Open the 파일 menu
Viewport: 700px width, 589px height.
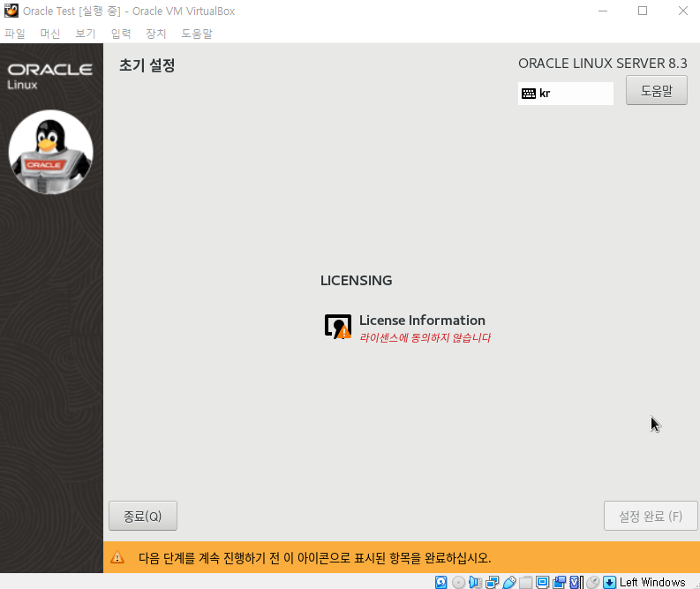pyautogui.click(x=15, y=34)
